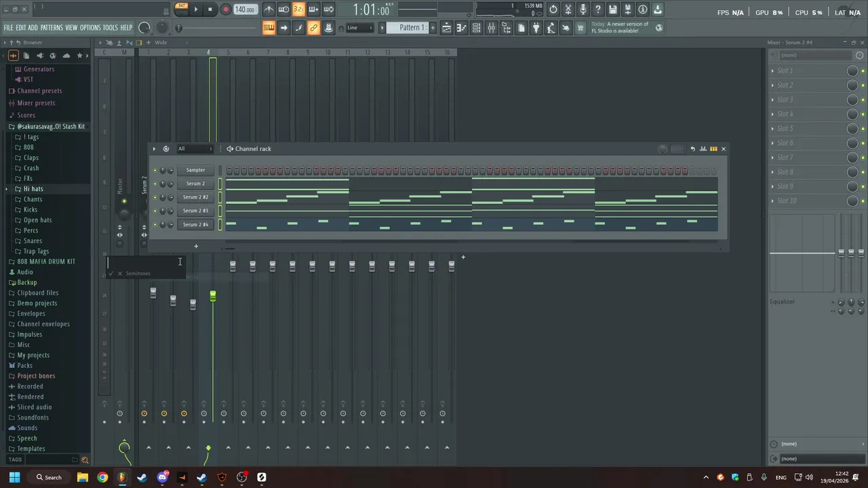The height and width of the screenshot is (488, 868).
Task: Toggle the draw mode pencil icon
Action: 298,28
